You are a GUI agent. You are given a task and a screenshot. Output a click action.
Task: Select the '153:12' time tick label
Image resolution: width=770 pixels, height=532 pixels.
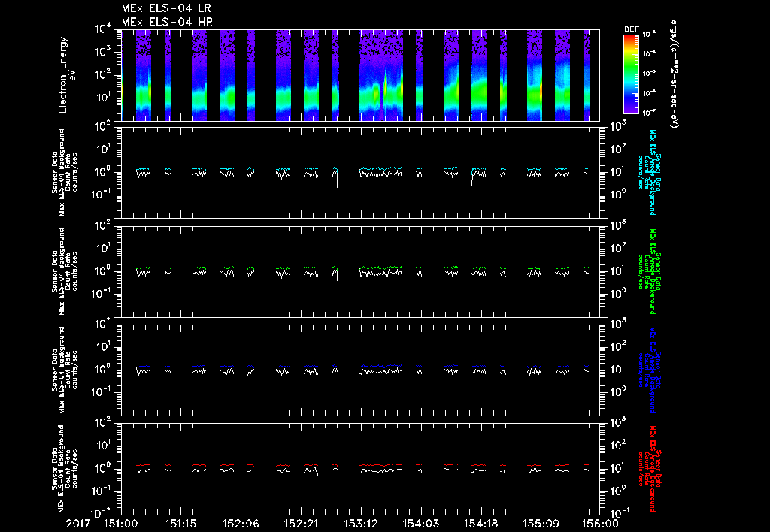tap(360, 524)
